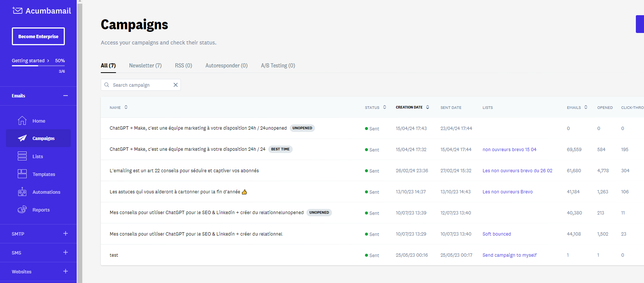Screen dimensions: 644x283
Task: Expand the Websites section
Action: [66, 271]
